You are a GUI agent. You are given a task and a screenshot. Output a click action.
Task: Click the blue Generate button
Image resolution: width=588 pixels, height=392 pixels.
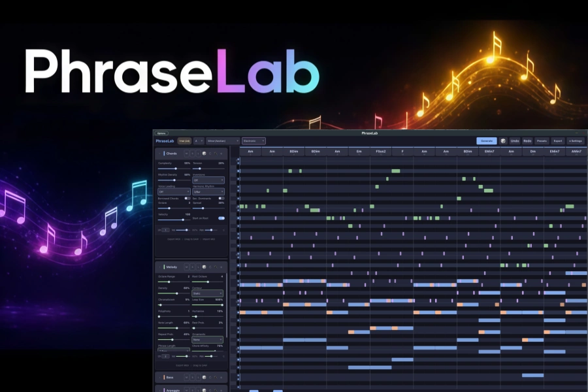coord(486,140)
